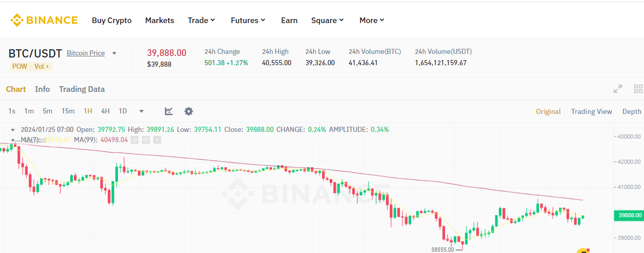Open the technical indicators chart icon
Viewport: 644px width, 253px height.
(x=169, y=111)
